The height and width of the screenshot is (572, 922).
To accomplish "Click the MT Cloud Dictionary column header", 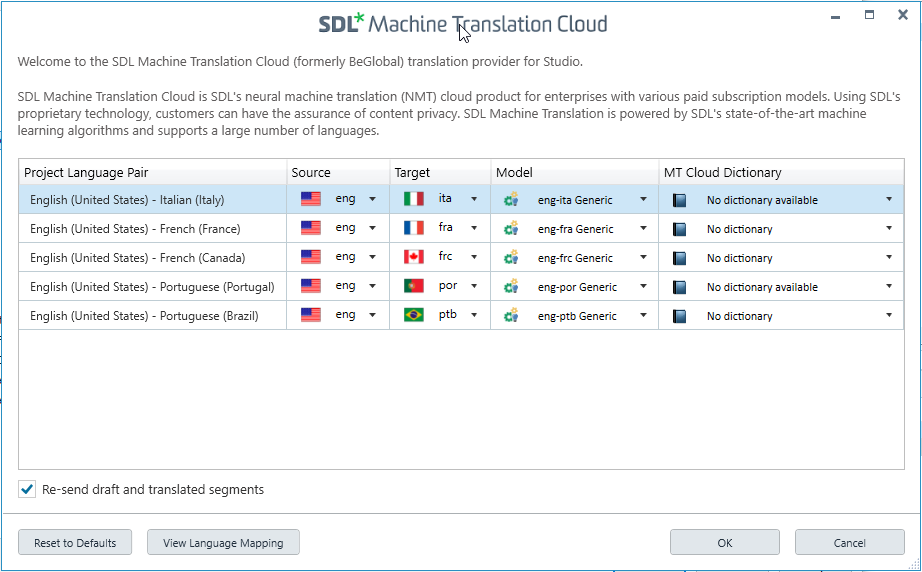I will 781,172.
